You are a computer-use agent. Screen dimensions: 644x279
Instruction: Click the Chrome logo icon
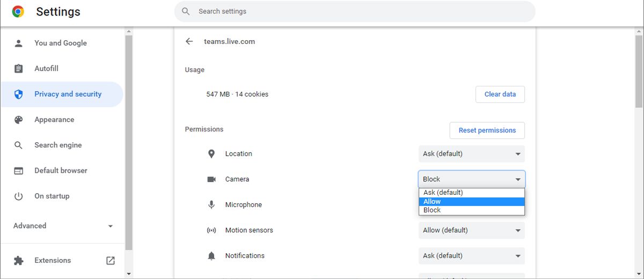(18, 11)
